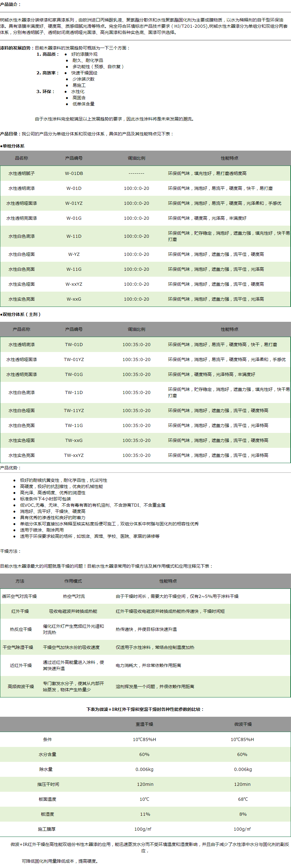Click the '1. 高品质' list item

pos(48,54)
